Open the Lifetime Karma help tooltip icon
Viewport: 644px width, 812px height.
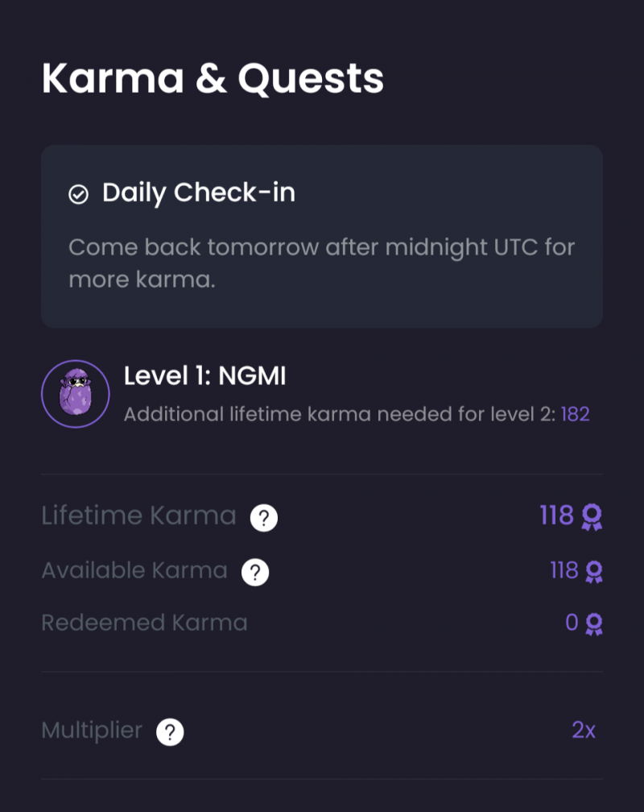point(263,518)
